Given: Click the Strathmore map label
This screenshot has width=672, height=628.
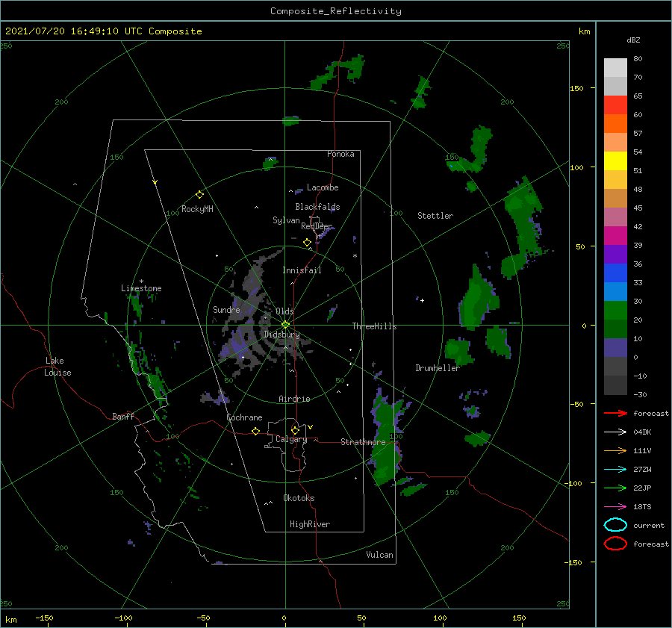Looking at the screenshot, I should pos(363,441).
